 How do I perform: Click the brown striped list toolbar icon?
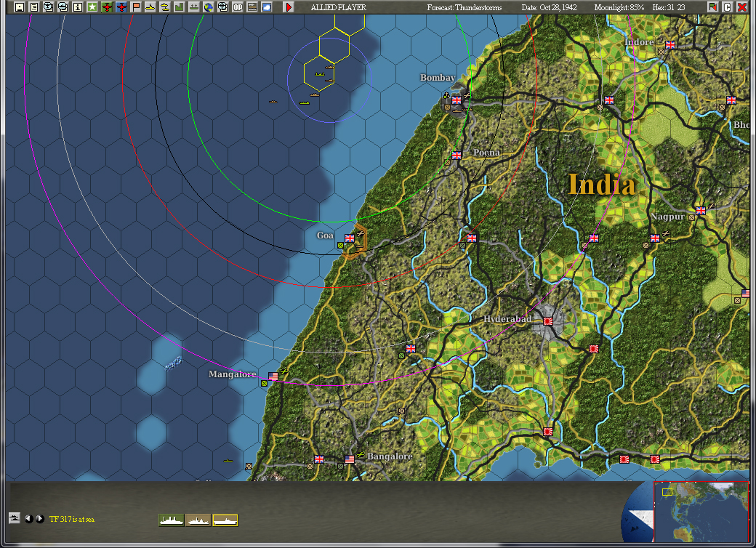click(252, 7)
